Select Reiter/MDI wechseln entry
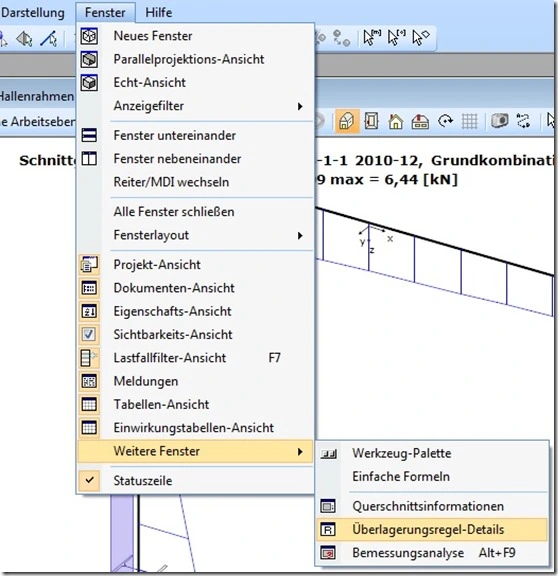 (171, 182)
